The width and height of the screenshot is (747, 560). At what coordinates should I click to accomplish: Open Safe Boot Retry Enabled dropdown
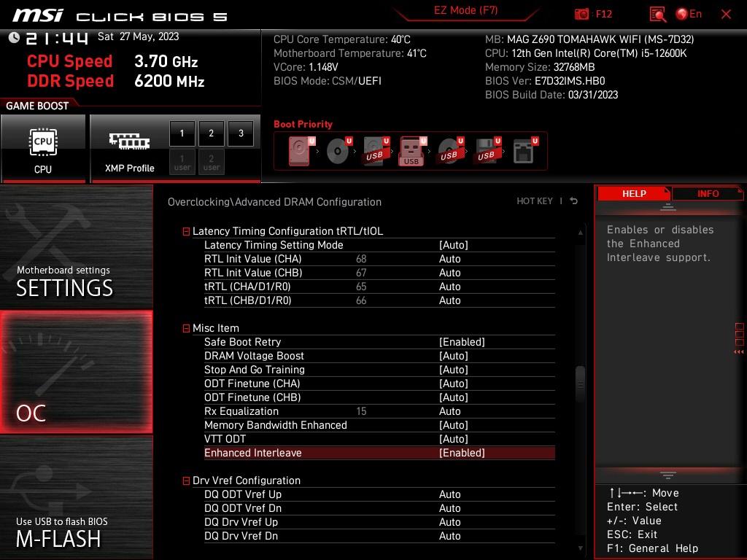point(462,342)
